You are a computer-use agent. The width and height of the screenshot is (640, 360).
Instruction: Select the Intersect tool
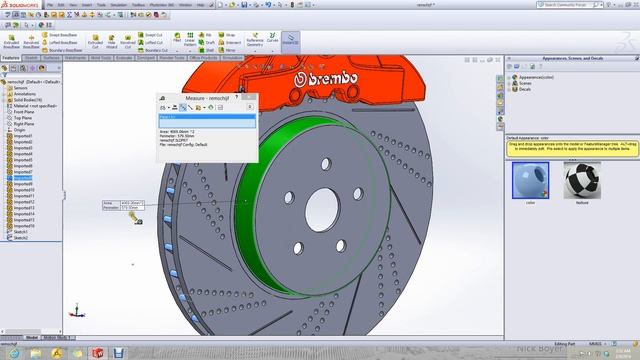point(230,42)
